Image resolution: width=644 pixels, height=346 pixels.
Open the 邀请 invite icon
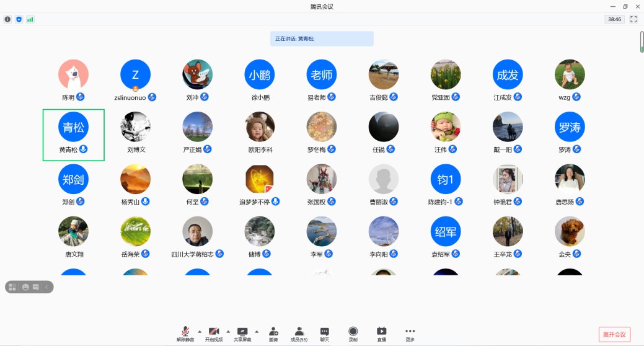pos(273,334)
